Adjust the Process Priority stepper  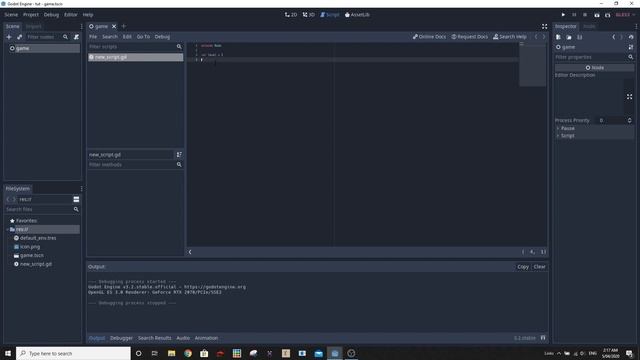pyautogui.click(x=629, y=120)
